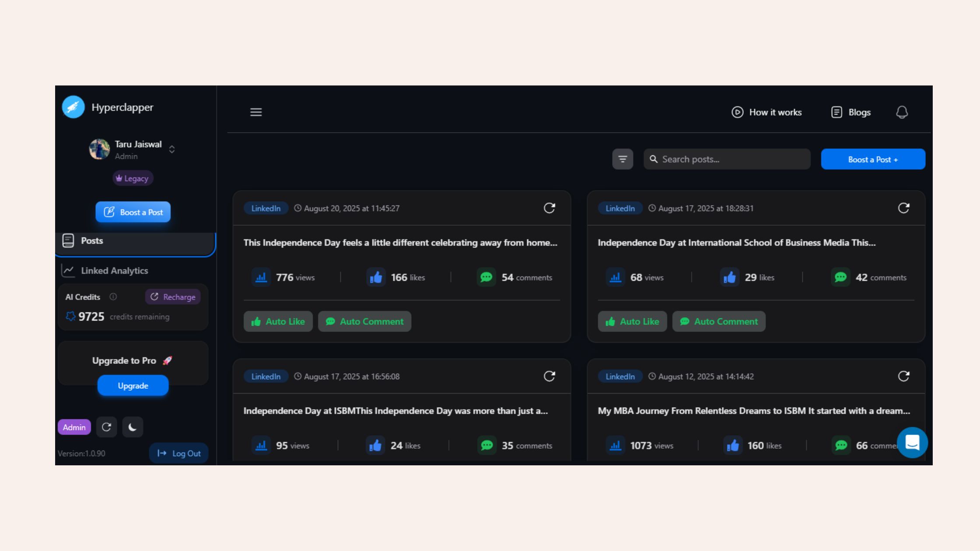Enable Auto Like on 776-views post
The height and width of the screenshot is (551, 980).
(x=278, y=321)
